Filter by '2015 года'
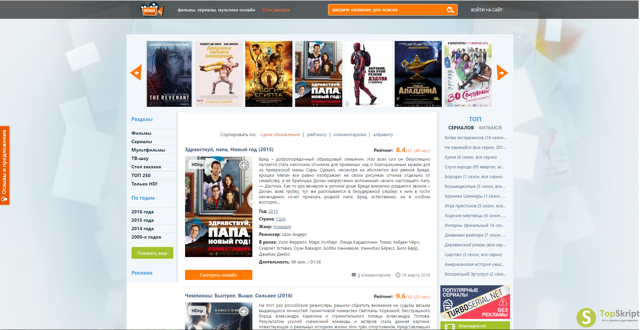Image resolution: width=644 pixels, height=330 pixels. click(142, 220)
